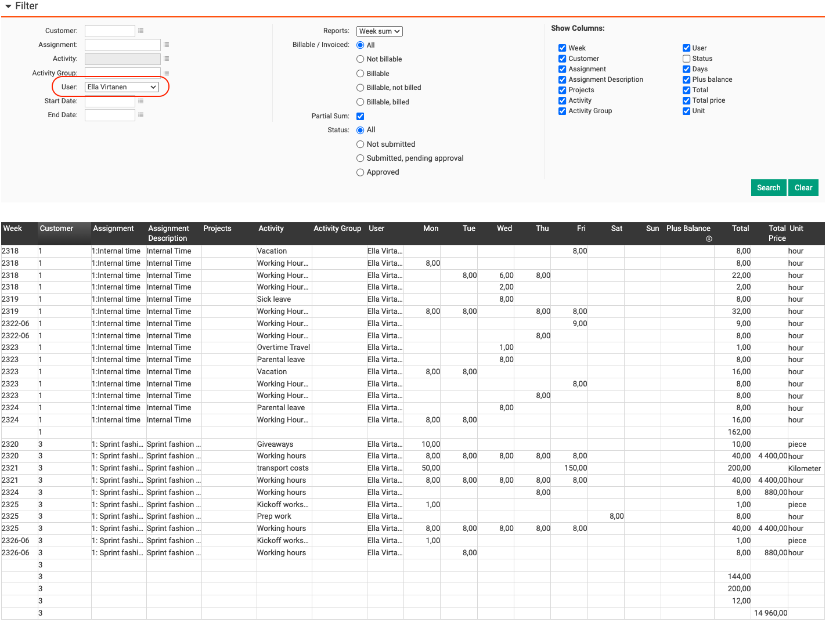The image size is (840, 622).
Task: Focus the Start Date input field
Action: pos(110,101)
